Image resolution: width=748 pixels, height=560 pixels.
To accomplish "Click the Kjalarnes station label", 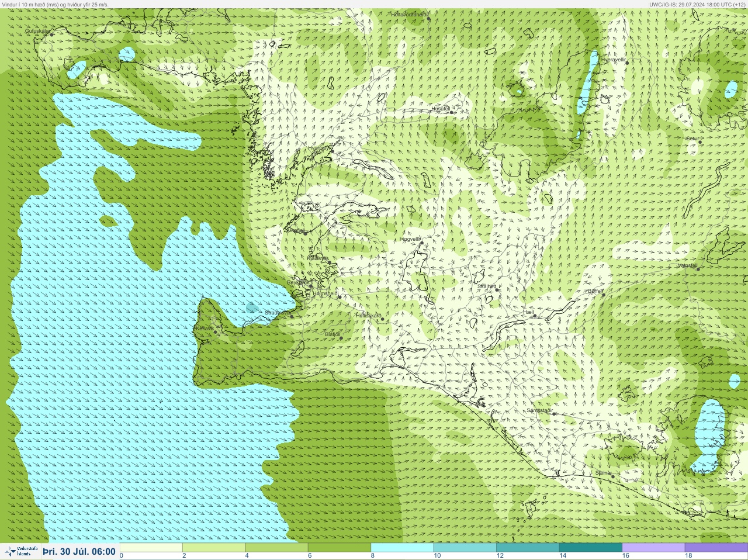I will coord(318,258).
